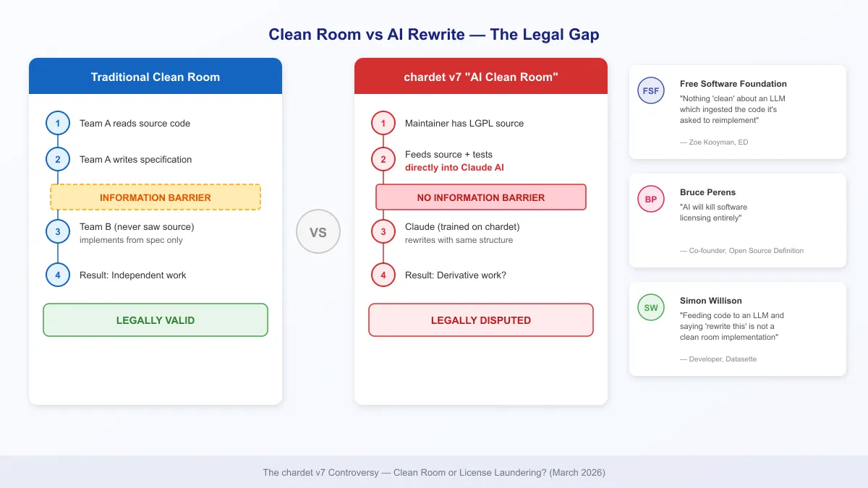Toggle the NO INFORMATION BARRIER banner
Image resolution: width=868 pixels, height=488 pixels.
pos(480,197)
